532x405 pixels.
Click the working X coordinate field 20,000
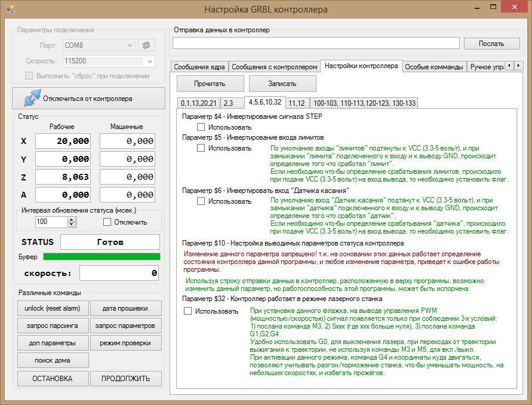[63, 141]
